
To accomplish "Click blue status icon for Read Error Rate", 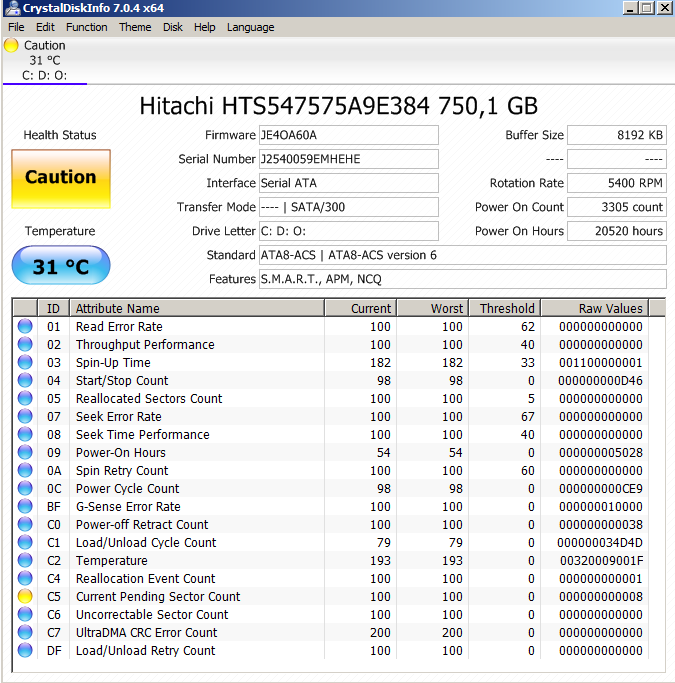I will [25, 326].
